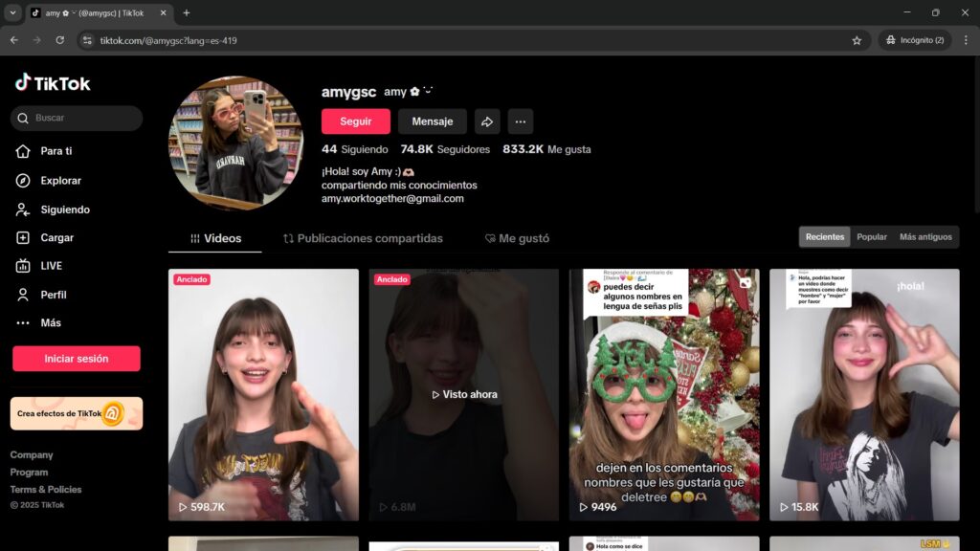980x551 pixels.
Task: Switch to Publicaciones compartidas tab
Action: (x=363, y=238)
